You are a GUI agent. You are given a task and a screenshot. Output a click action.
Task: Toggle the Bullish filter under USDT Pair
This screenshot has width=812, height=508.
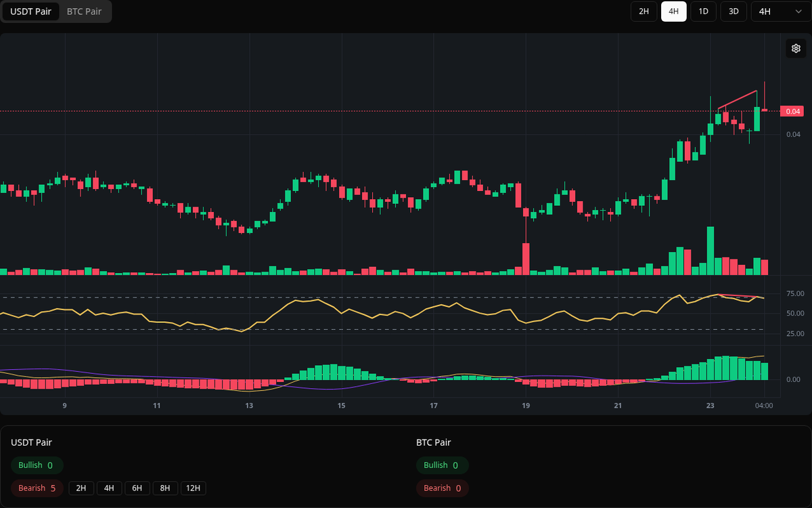coord(37,465)
